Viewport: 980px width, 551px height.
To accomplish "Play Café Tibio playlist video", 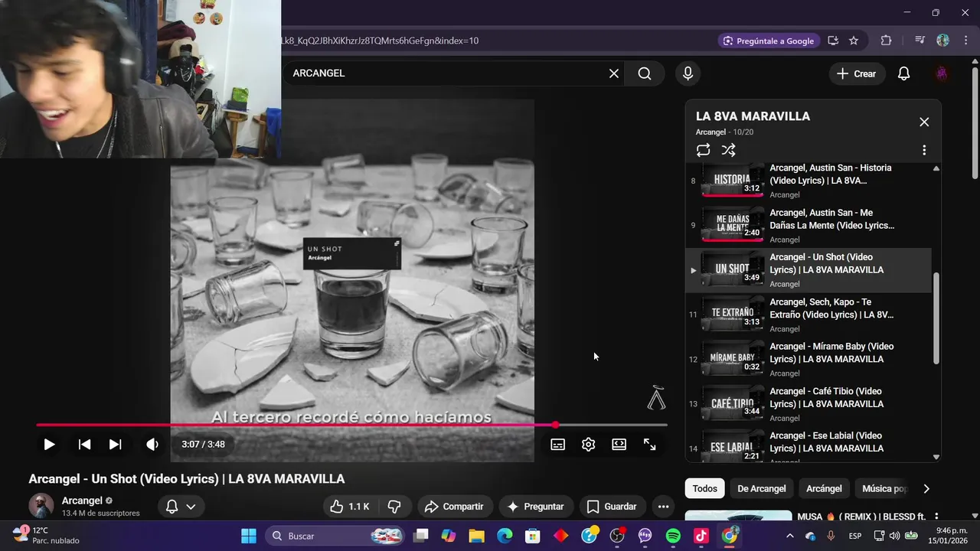I will coord(808,403).
